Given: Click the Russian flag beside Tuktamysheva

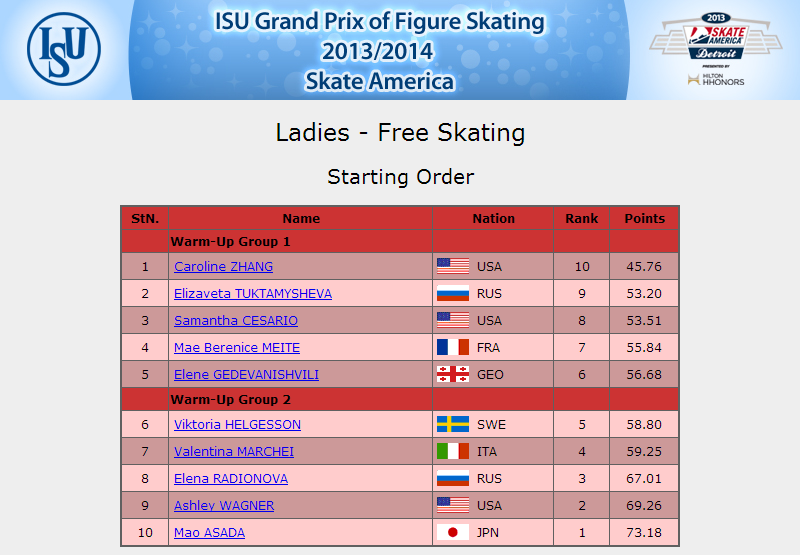Looking at the screenshot, I should (x=453, y=293).
